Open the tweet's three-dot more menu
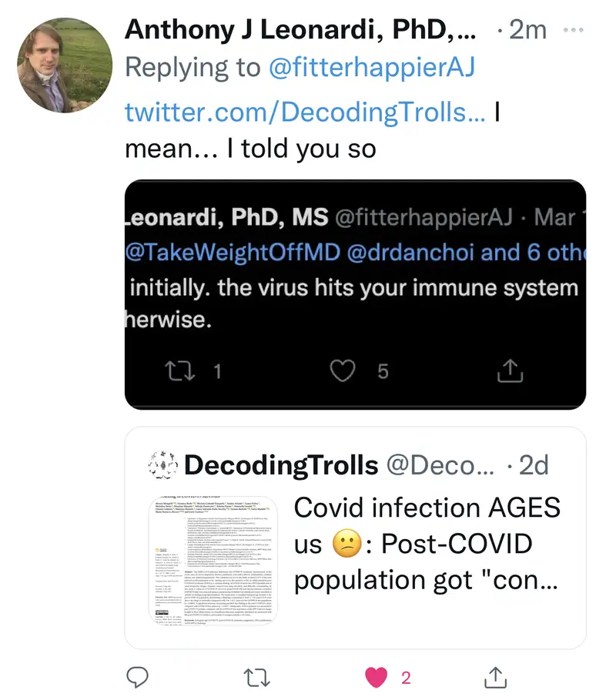 tap(574, 30)
